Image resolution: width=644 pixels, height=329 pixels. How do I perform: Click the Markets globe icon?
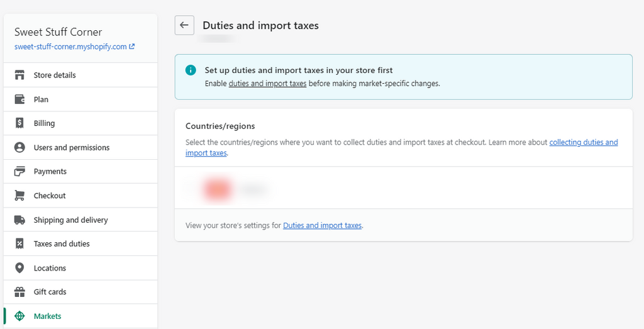[19, 316]
